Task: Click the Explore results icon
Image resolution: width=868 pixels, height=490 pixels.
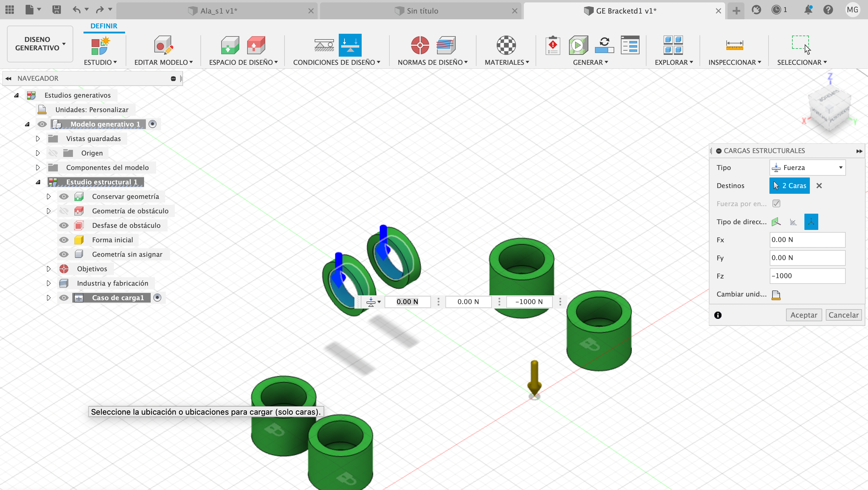Action: 673,45
